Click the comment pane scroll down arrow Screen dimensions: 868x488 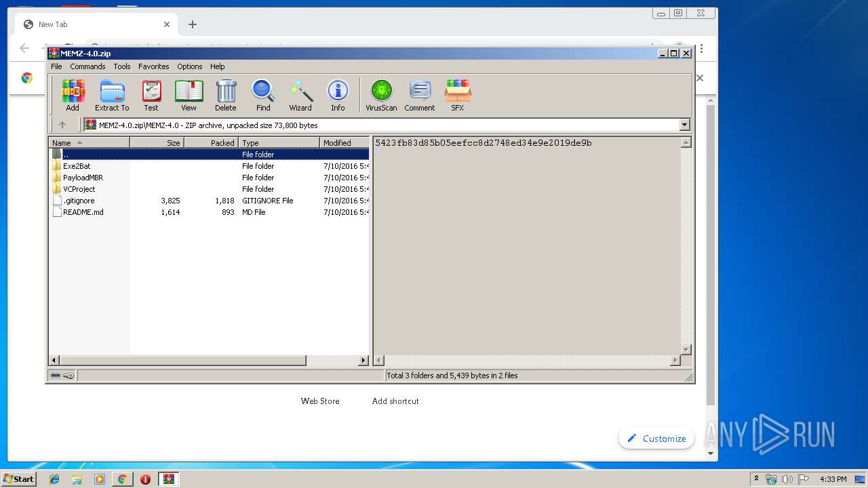point(686,350)
